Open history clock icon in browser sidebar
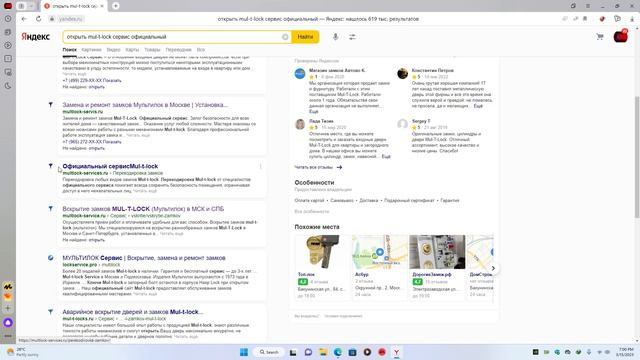640x360 pixels. (8, 18)
